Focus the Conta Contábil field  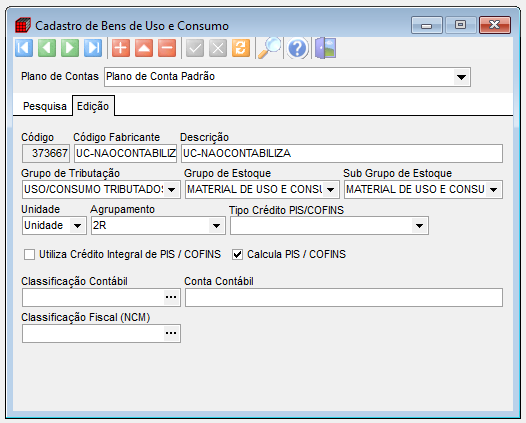(x=344, y=297)
